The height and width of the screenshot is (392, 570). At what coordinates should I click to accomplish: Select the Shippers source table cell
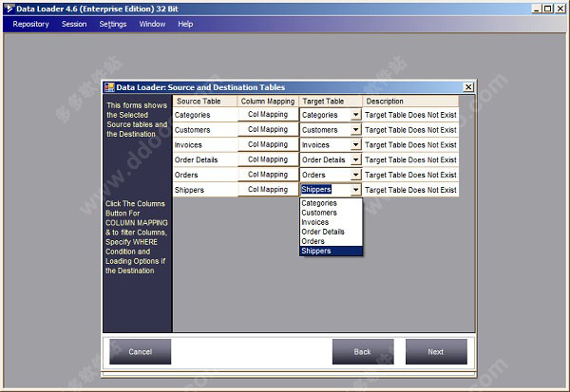click(205, 190)
